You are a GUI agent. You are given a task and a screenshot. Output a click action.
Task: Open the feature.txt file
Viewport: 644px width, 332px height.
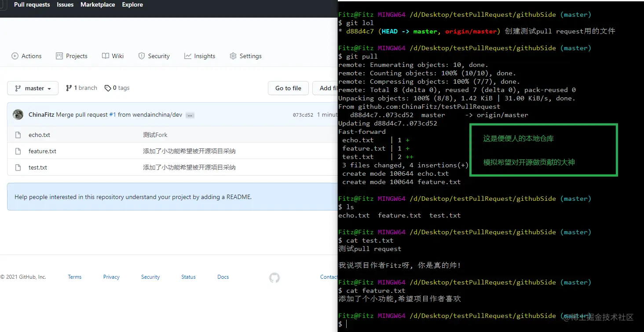(x=42, y=151)
